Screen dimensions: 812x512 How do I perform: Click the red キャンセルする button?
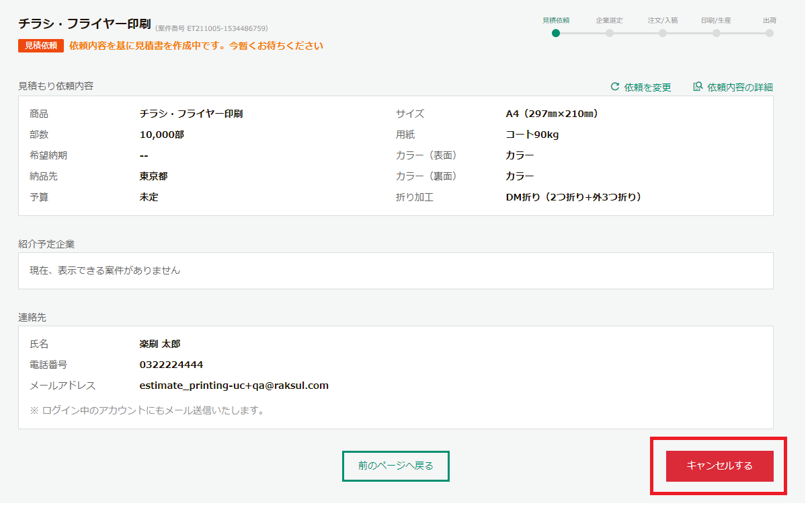(x=719, y=466)
